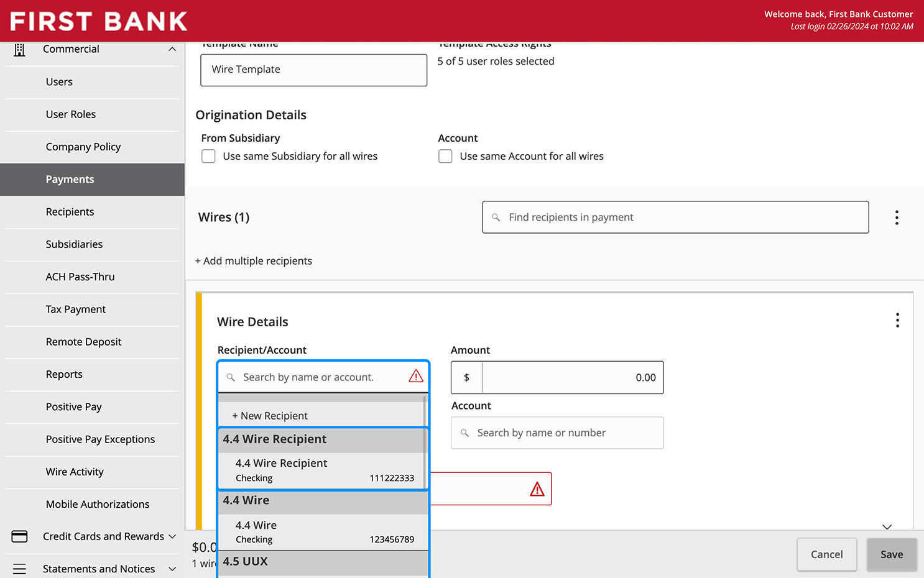This screenshot has height=578, width=924.
Task: Click the Credit Cards and Rewards card icon
Action: point(19,536)
